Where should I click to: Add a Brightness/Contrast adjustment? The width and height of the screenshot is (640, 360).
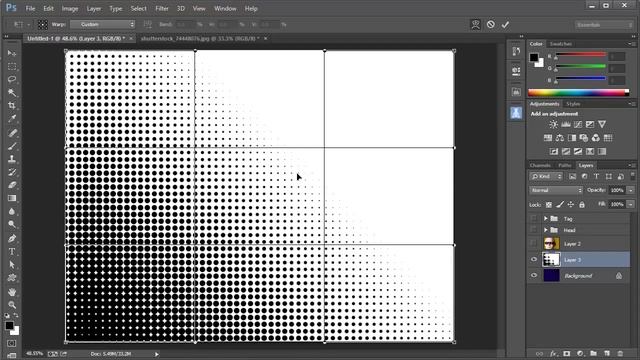coord(553,124)
